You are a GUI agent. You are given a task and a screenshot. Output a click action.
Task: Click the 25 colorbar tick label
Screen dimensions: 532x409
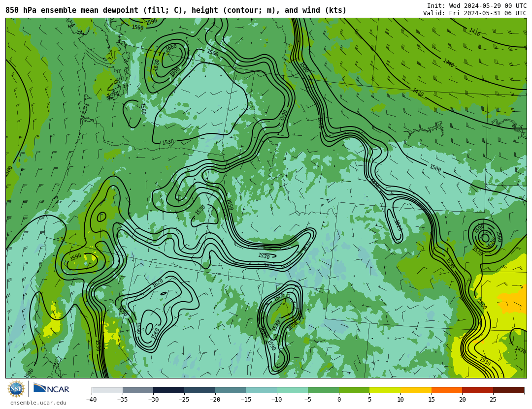click(493, 400)
